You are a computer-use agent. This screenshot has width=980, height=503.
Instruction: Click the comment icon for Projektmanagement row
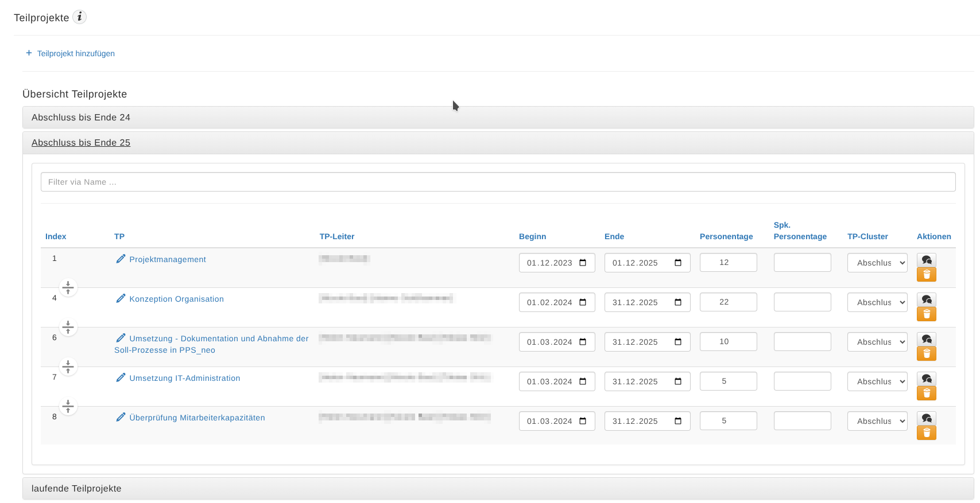pos(926,260)
